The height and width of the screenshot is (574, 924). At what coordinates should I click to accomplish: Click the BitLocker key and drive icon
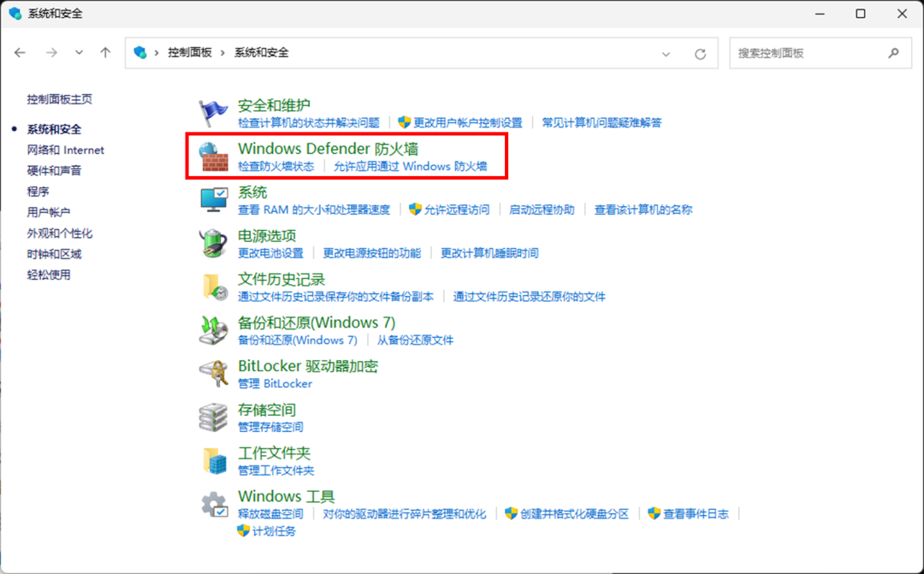pos(213,374)
